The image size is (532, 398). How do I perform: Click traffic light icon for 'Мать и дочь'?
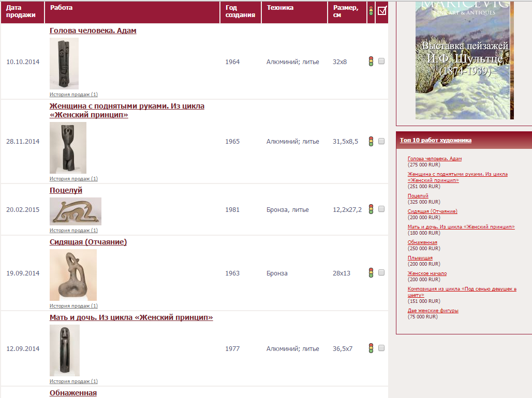click(x=371, y=348)
